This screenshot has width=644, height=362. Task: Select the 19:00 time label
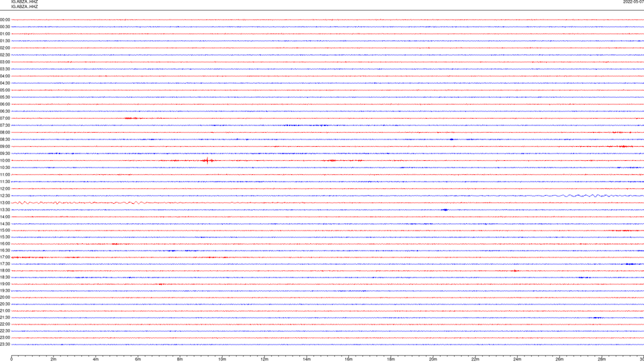[5, 284]
